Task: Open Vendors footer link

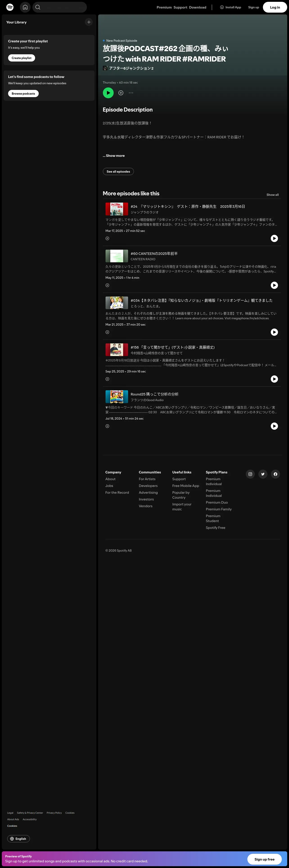Action: 145,506
